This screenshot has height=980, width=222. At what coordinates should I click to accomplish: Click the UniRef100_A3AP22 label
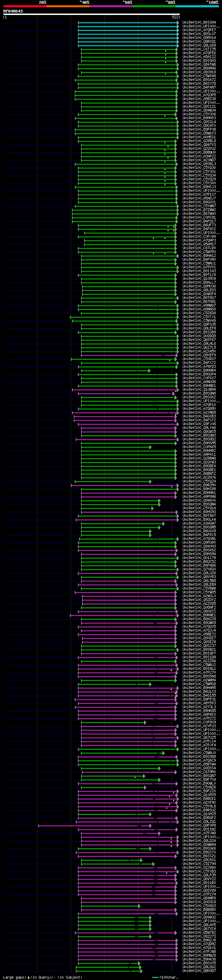(x=199, y=156)
